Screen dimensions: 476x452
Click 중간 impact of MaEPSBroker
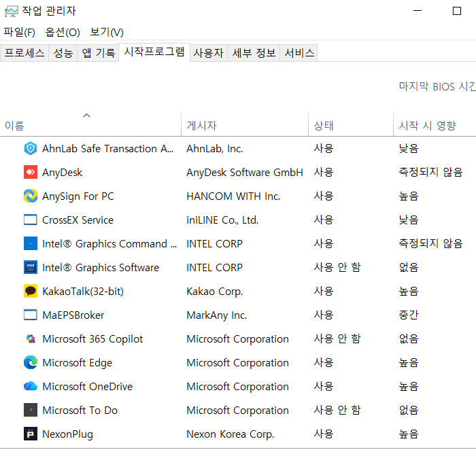click(x=408, y=315)
